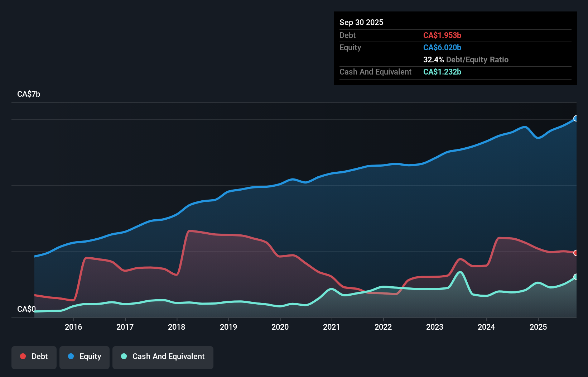Toggle the Debt series legend button
Screen dimensions: 588x377
coord(34,357)
